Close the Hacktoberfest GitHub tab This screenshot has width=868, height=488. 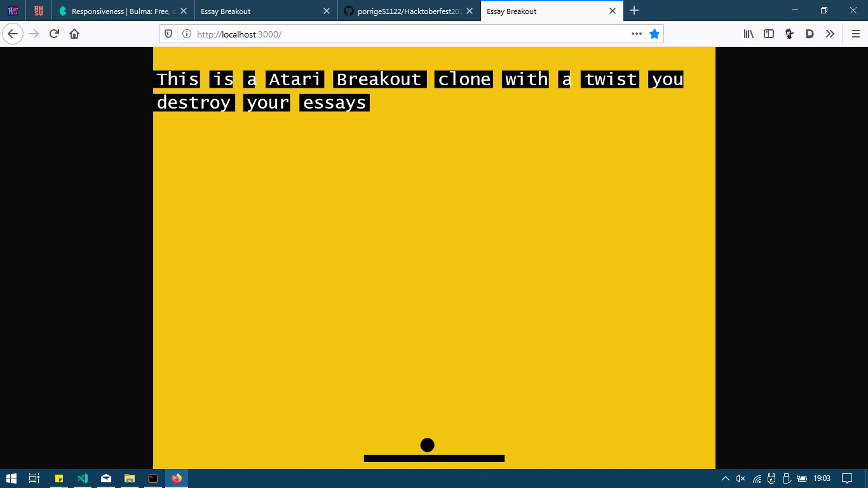[x=470, y=11]
